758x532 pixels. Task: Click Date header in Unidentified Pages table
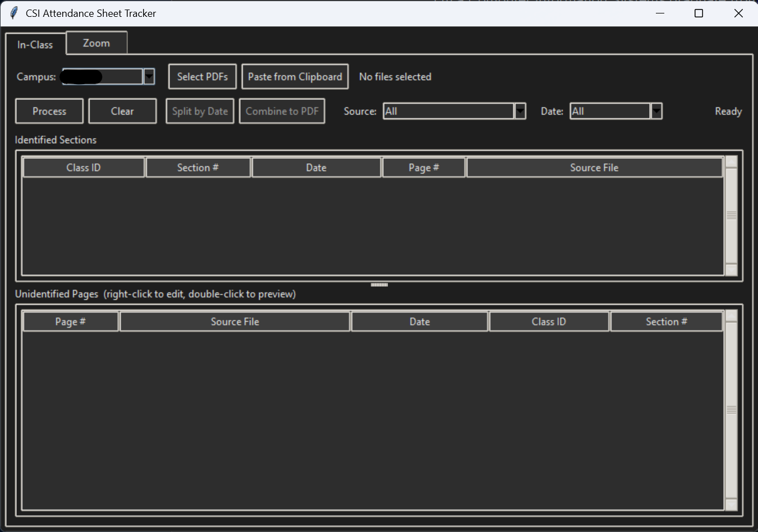420,322
